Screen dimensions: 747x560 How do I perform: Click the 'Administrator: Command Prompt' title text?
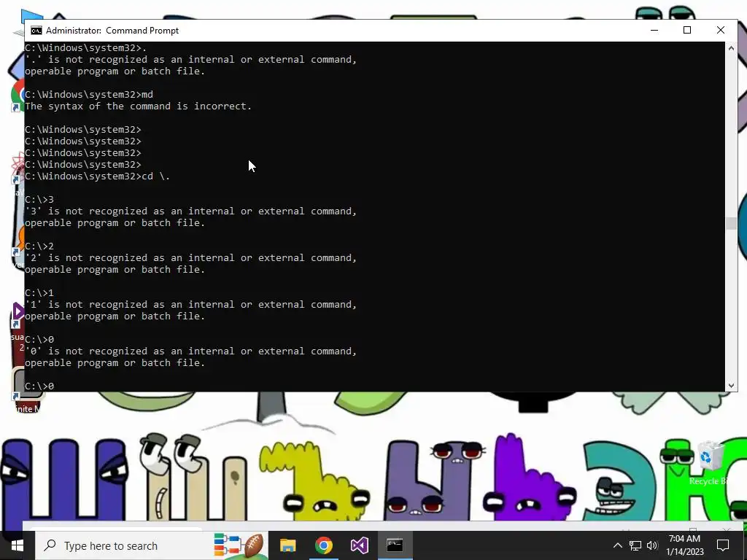[x=112, y=31]
